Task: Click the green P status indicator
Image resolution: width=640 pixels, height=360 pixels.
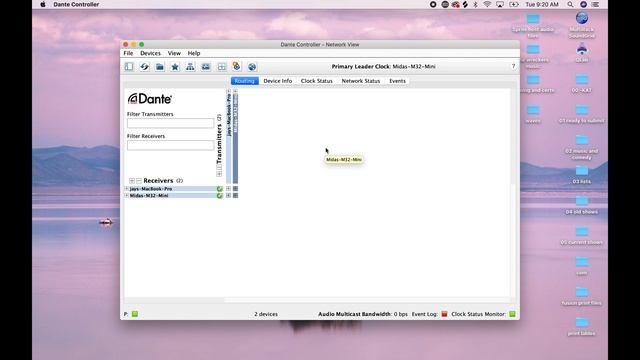Action: (x=135, y=314)
